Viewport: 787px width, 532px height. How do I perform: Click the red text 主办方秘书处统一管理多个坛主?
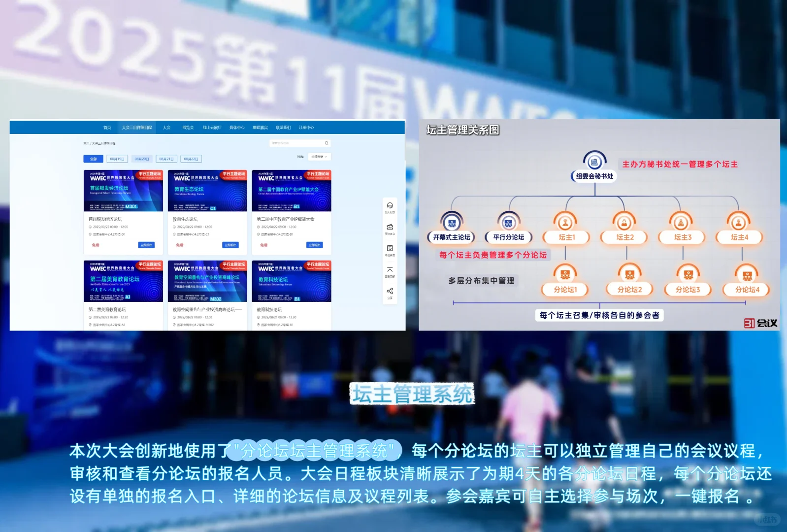[680, 164]
